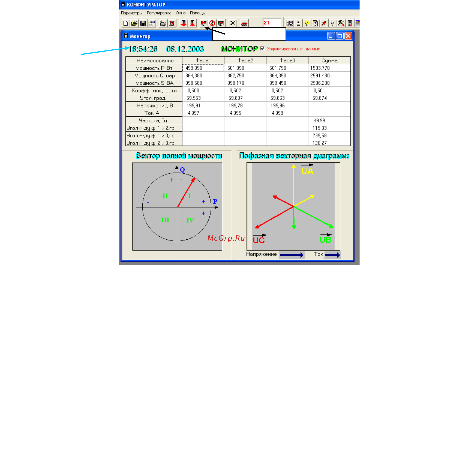Click the red down arrow device icon
Image resolution: width=450 pixels, height=476 pixels.
pyautogui.click(x=184, y=23)
